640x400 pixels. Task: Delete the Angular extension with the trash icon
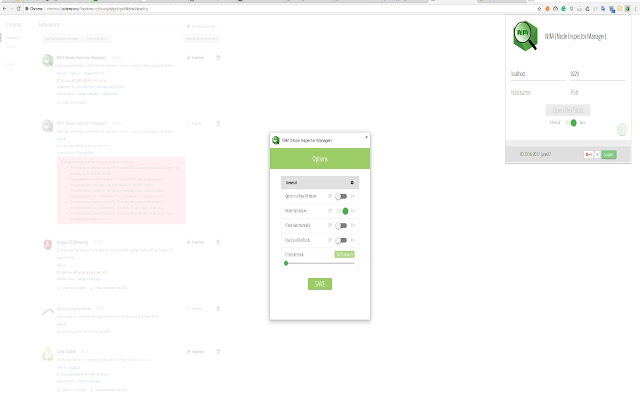coord(218,242)
